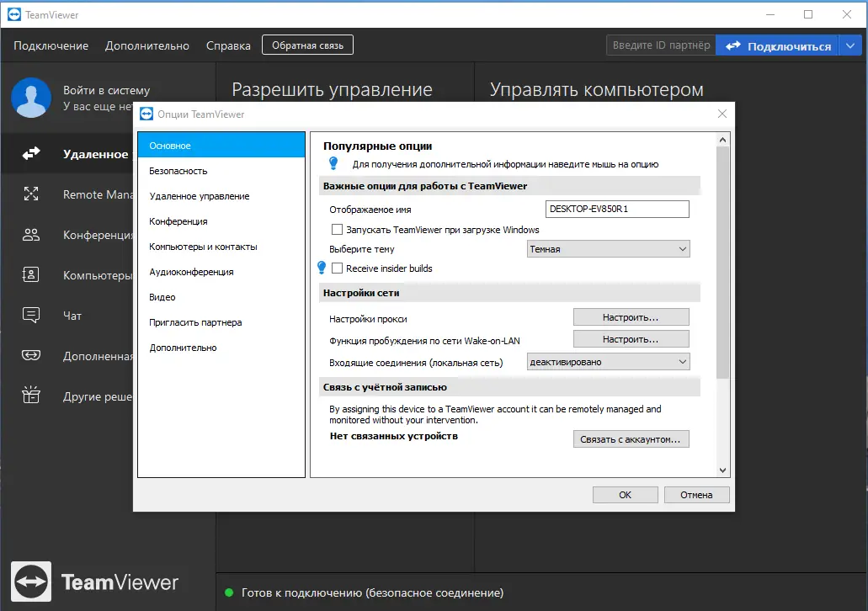The height and width of the screenshot is (611, 868).
Task: Open the Дополнительно menu in top bar
Action: pos(147,46)
